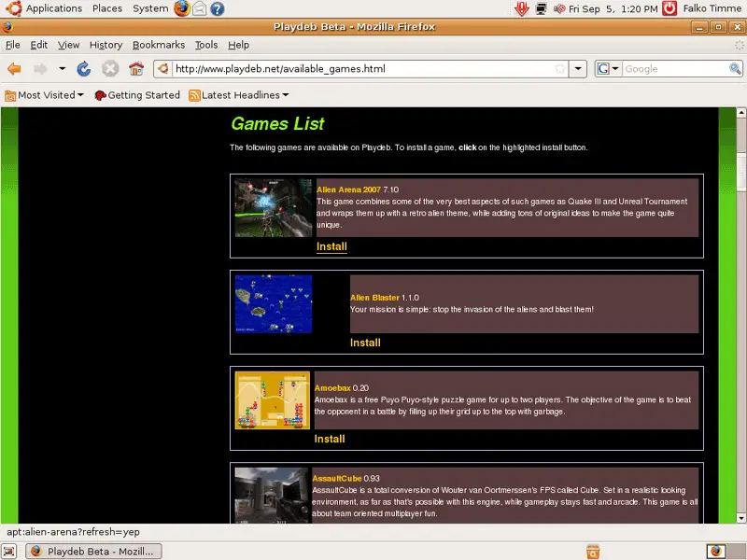Click Install link for Amoebax
747x560 pixels.
click(330, 439)
